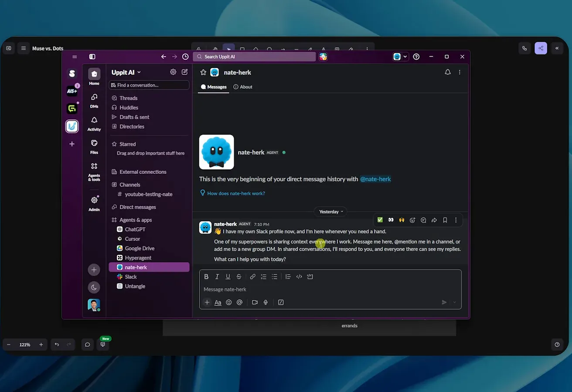Open the Admin gear in Slack sidebar
The image size is (572, 392).
pyautogui.click(x=94, y=200)
